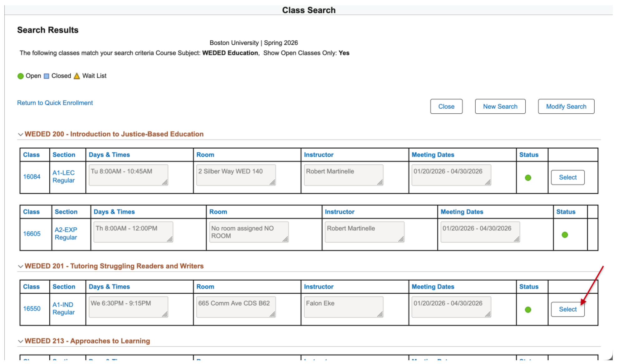This screenshot has width=618, height=364.
Task: Click the yellow Wait List triangle icon
Action: [77, 76]
